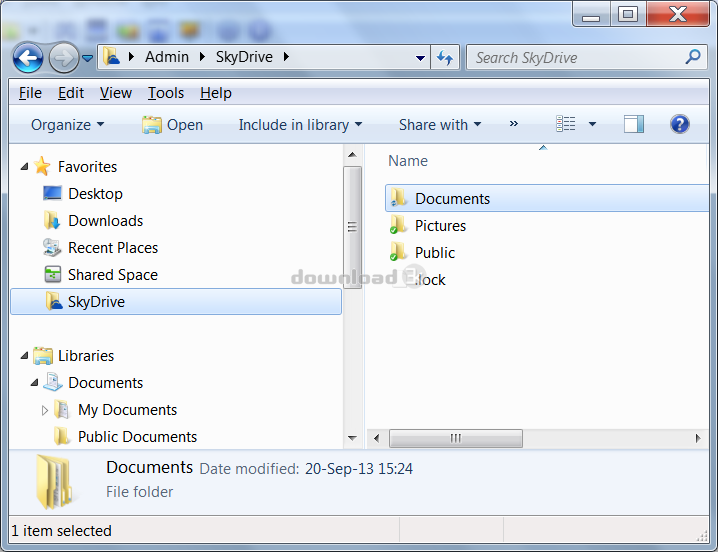Open the View menu
This screenshot has width=718, height=552.
(116, 93)
